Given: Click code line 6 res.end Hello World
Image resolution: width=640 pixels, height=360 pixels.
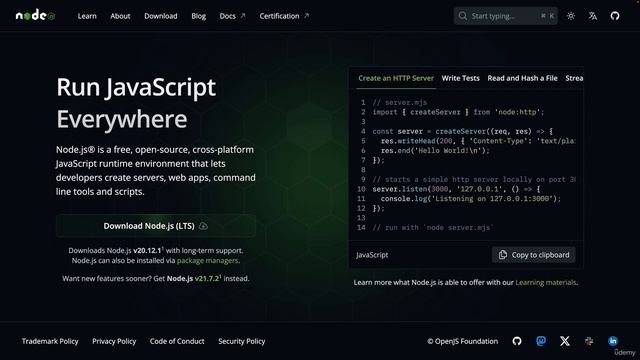Looking at the screenshot, I should 435,151.
